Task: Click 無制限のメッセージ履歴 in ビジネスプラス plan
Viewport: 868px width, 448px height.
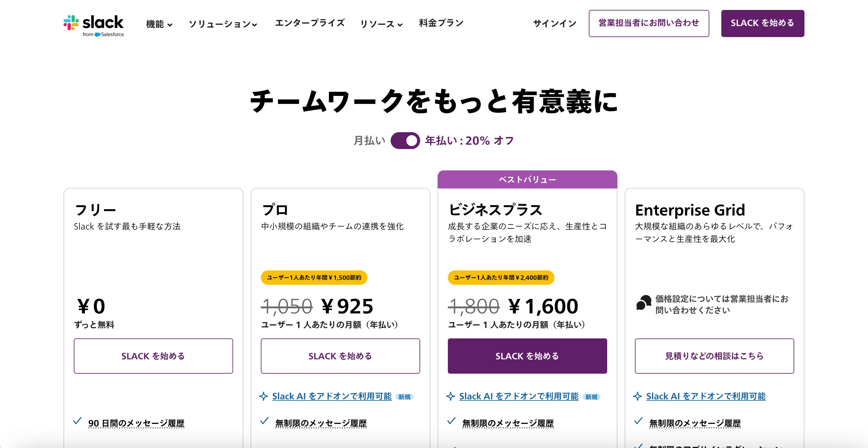Action: [x=508, y=423]
